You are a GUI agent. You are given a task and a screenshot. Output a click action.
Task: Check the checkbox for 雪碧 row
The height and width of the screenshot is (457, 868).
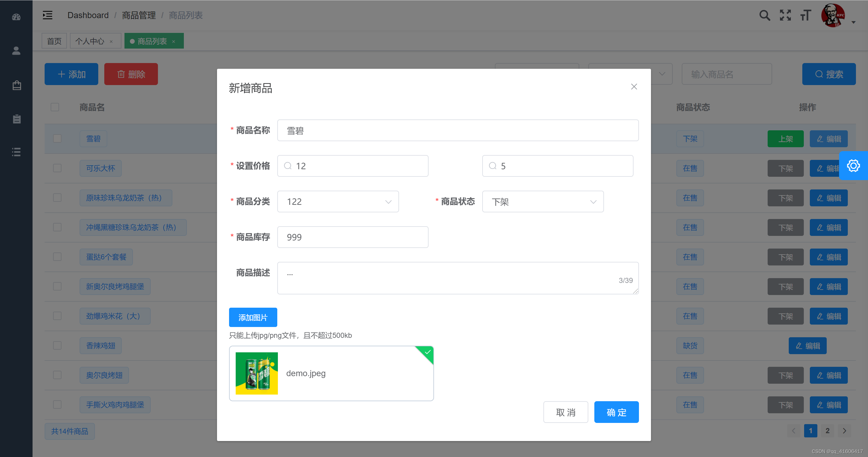tap(57, 139)
